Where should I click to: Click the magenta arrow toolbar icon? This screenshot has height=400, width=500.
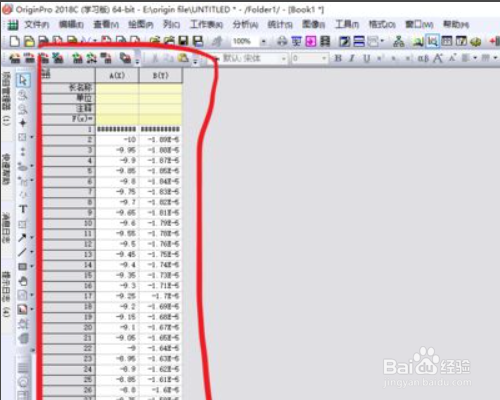point(311,41)
